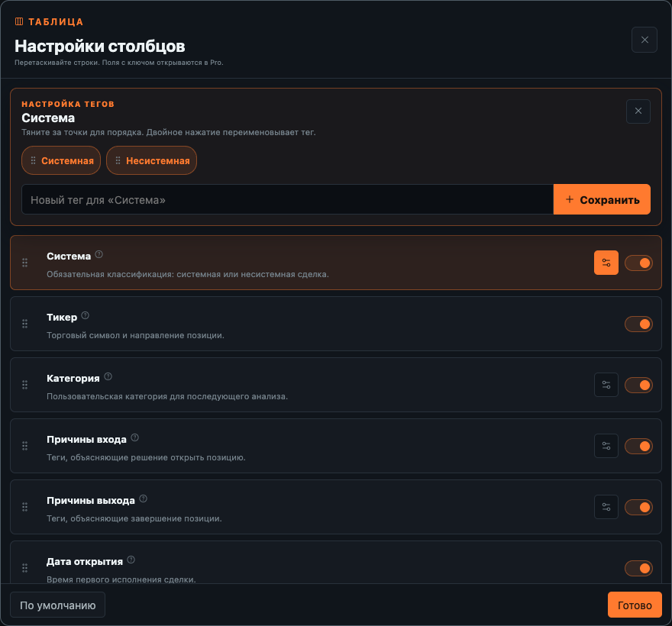
Task: Open tag settings for Категория column
Action: click(x=606, y=385)
